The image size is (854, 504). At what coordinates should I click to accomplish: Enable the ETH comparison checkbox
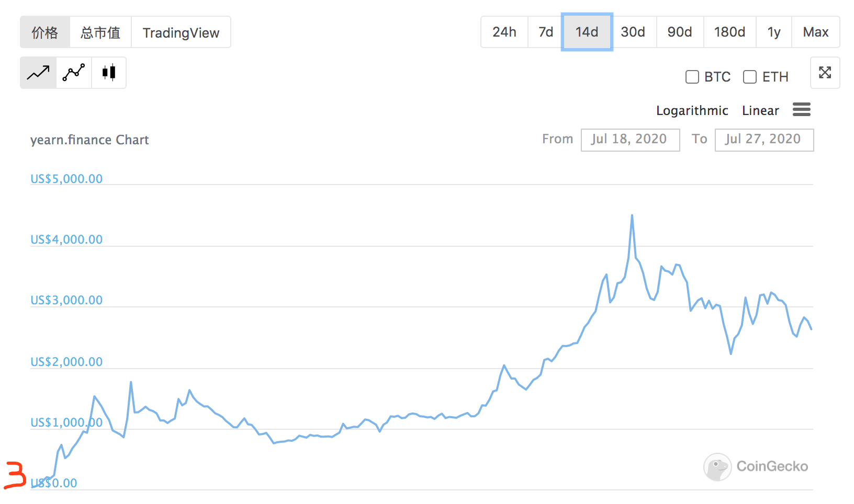750,77
